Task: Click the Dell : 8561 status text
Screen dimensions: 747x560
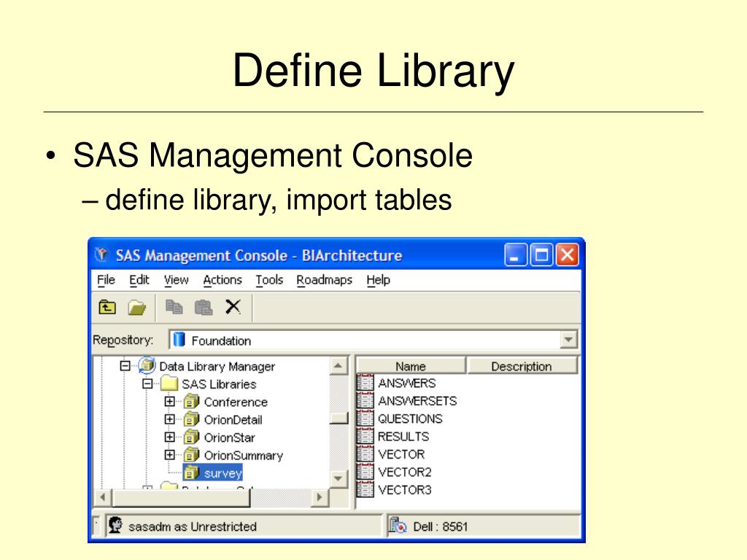Action: click(x=440, y=526)
